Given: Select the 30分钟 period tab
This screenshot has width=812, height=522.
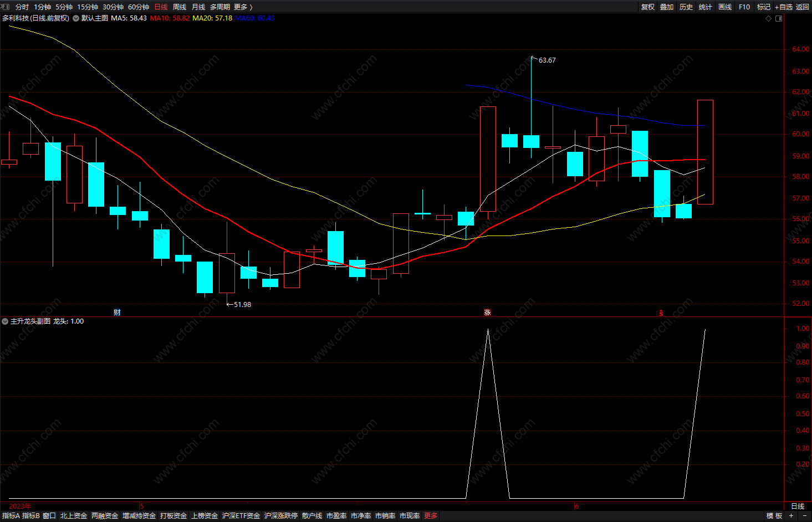Looking at the screenshot, I should (x=113, y=7).
